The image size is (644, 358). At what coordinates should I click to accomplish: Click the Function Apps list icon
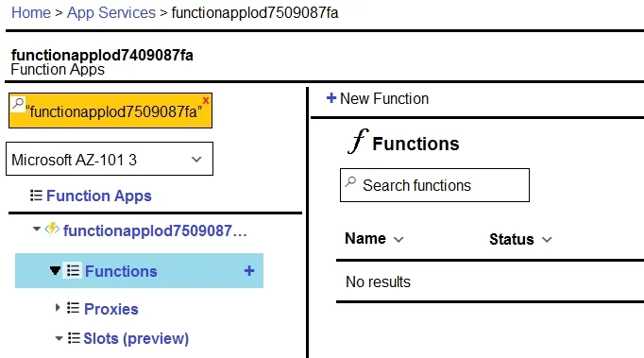click(x=36, y=196)
